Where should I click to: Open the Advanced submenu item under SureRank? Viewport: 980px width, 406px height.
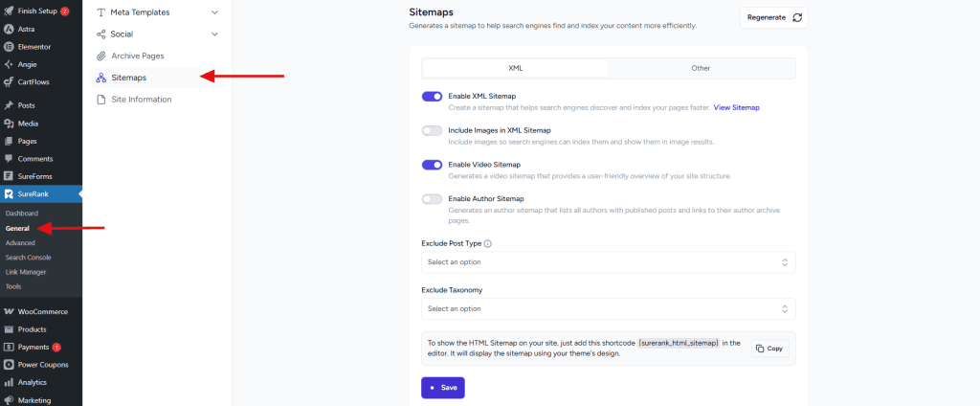click(20, 243)
